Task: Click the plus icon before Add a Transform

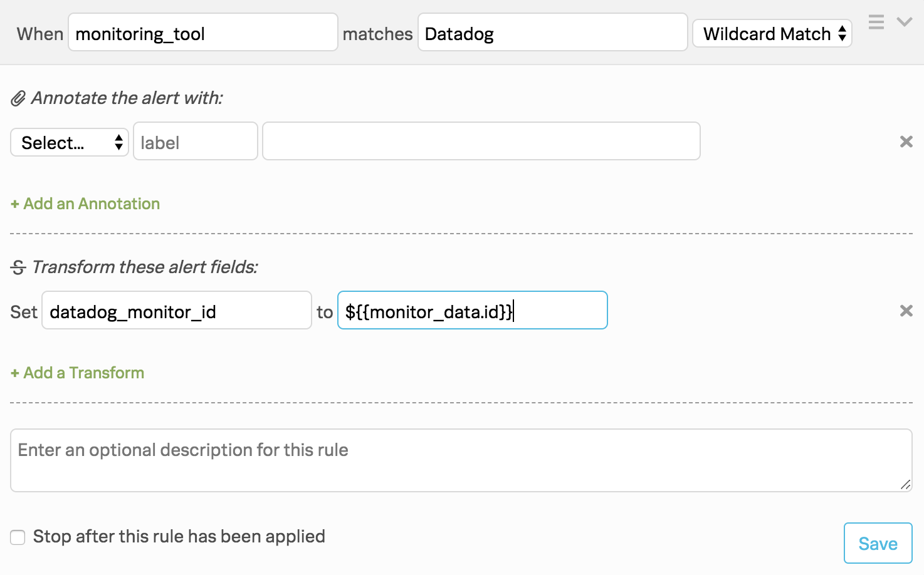Action: tap(14, 372)
